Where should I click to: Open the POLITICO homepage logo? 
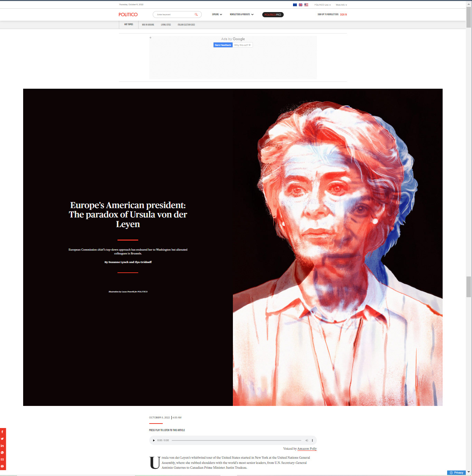(128, 14)
